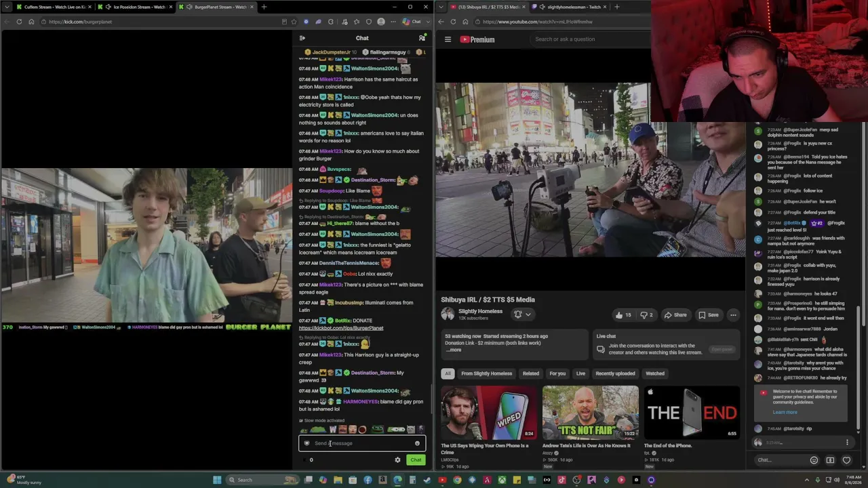
Task: Expand the video description with '...more'
Action: tap(454, 350)
